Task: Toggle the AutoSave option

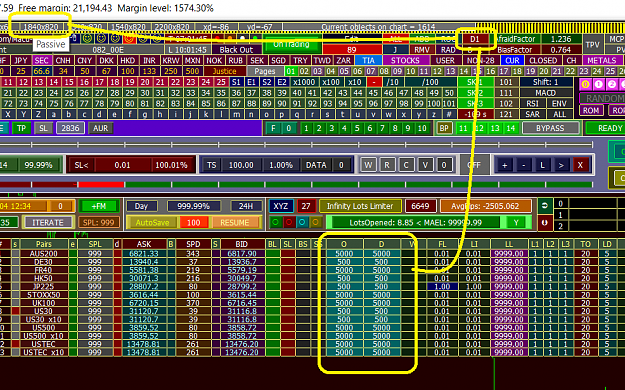Action: click(152, 222)
